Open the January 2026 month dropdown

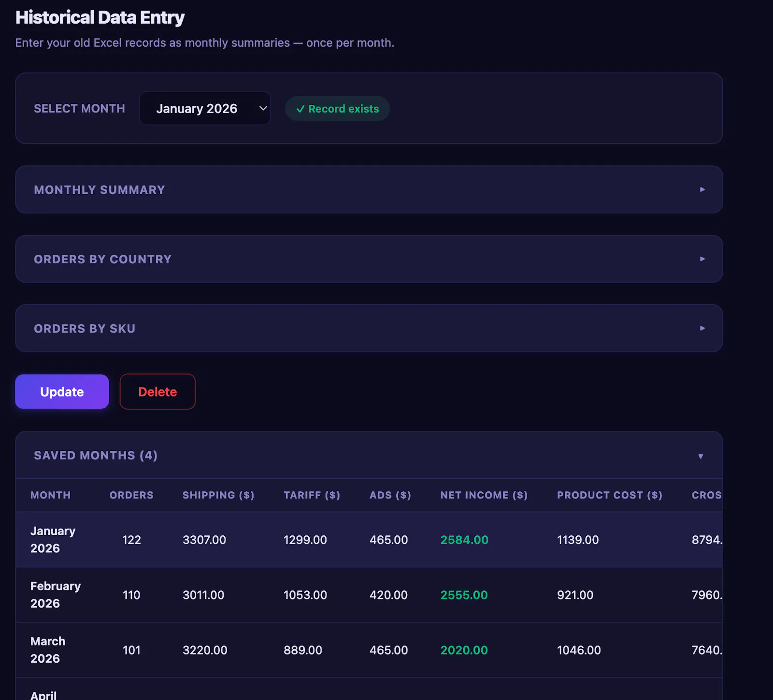[205, 108]
